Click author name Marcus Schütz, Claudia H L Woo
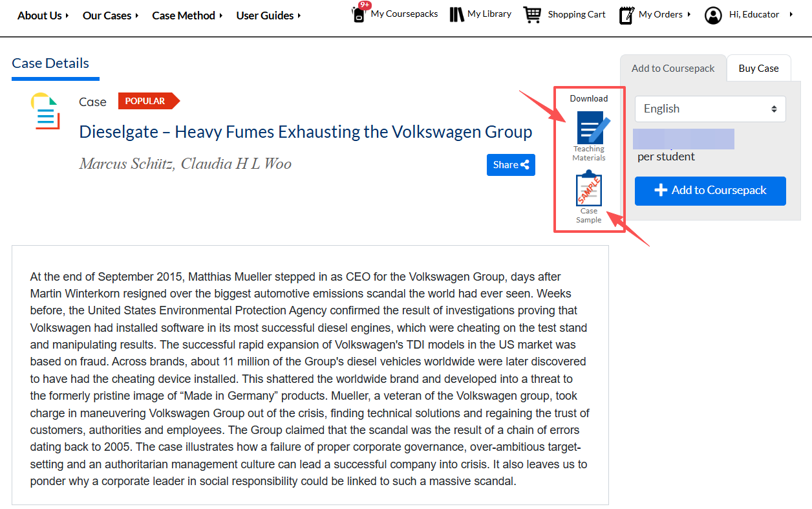 (185, 164)
